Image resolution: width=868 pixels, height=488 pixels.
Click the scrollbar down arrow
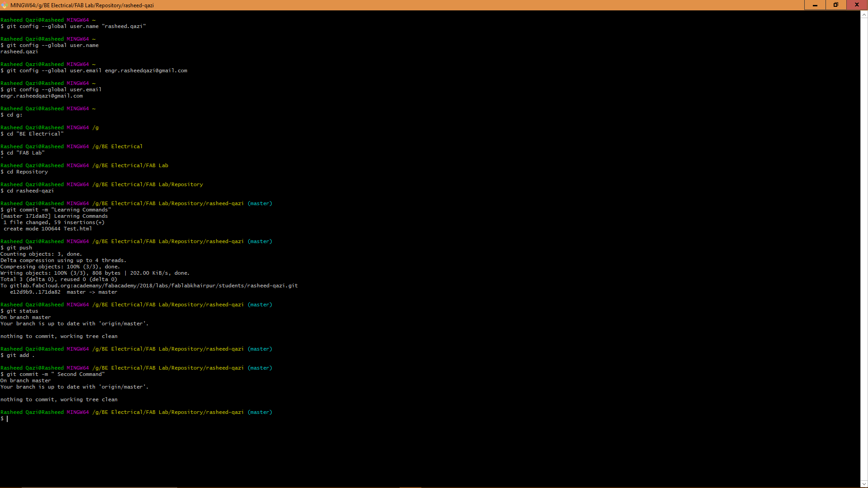click(864, 483)
